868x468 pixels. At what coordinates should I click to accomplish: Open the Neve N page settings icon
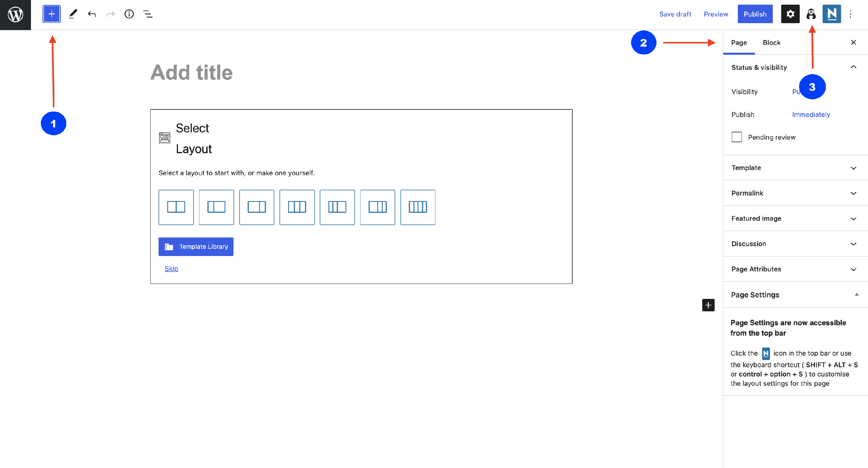832,14
